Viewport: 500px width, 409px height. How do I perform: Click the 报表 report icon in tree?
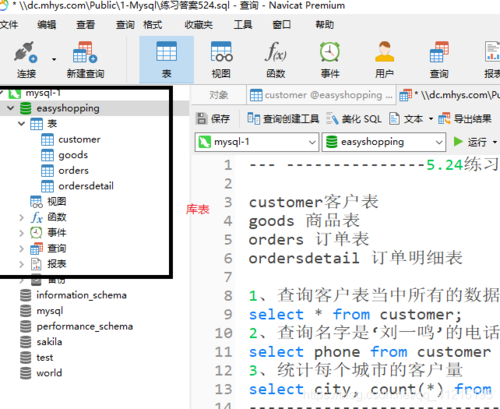[x=36, y=264]
